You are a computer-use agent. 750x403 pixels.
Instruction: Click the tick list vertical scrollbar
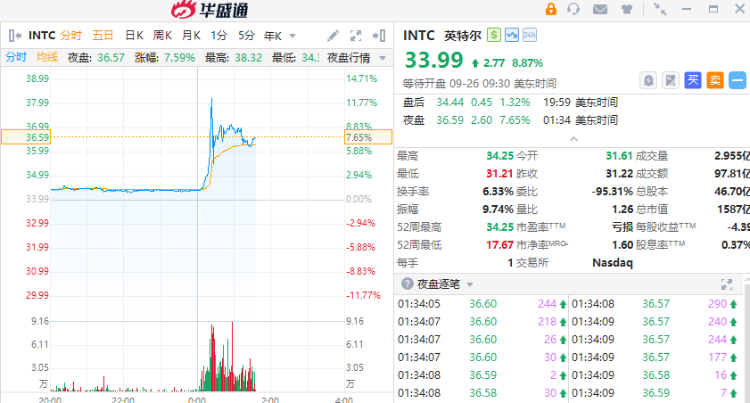746,339
